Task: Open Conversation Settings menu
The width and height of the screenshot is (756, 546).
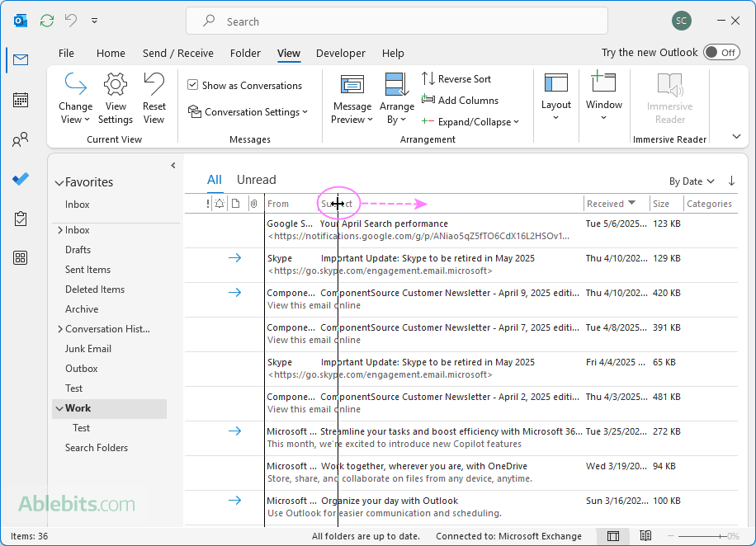Action: coord(248,112)
